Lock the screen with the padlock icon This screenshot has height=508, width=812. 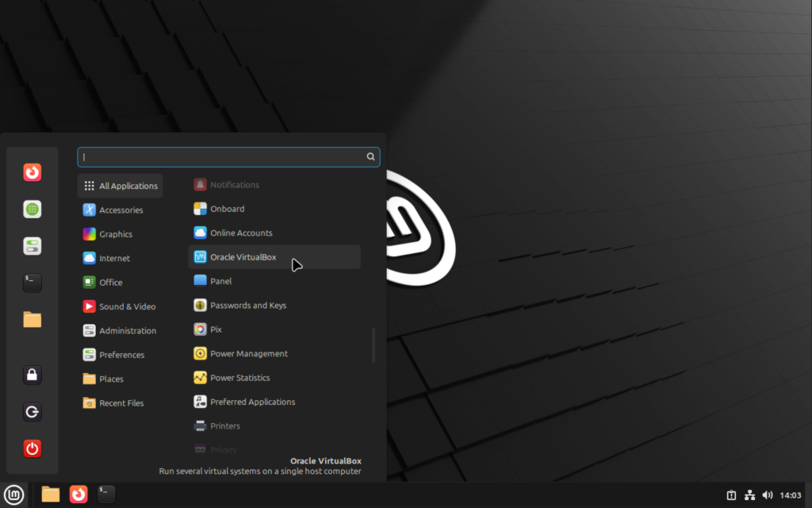pos(32,375)
